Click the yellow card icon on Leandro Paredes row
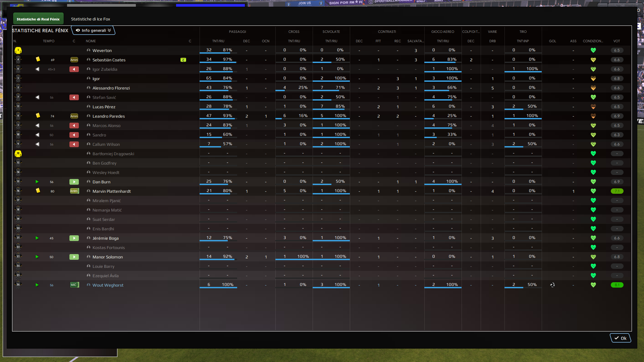 click(x=38, y=116)
